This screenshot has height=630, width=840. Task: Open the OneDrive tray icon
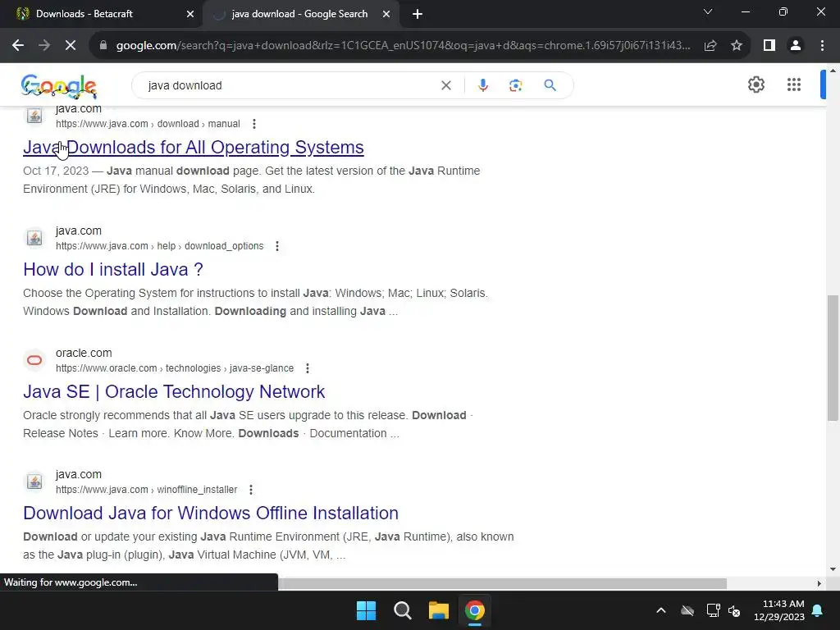tap(687, 610)
